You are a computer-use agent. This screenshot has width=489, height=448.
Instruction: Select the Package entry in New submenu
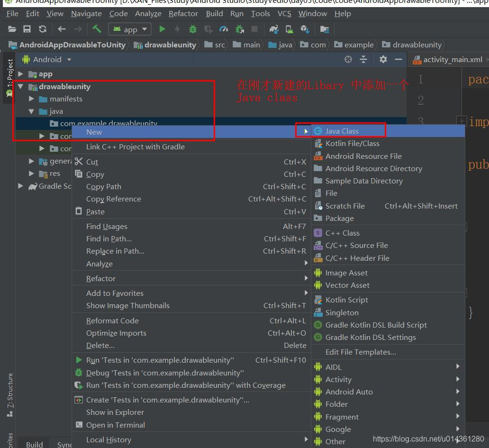click(x=388, y=219)
